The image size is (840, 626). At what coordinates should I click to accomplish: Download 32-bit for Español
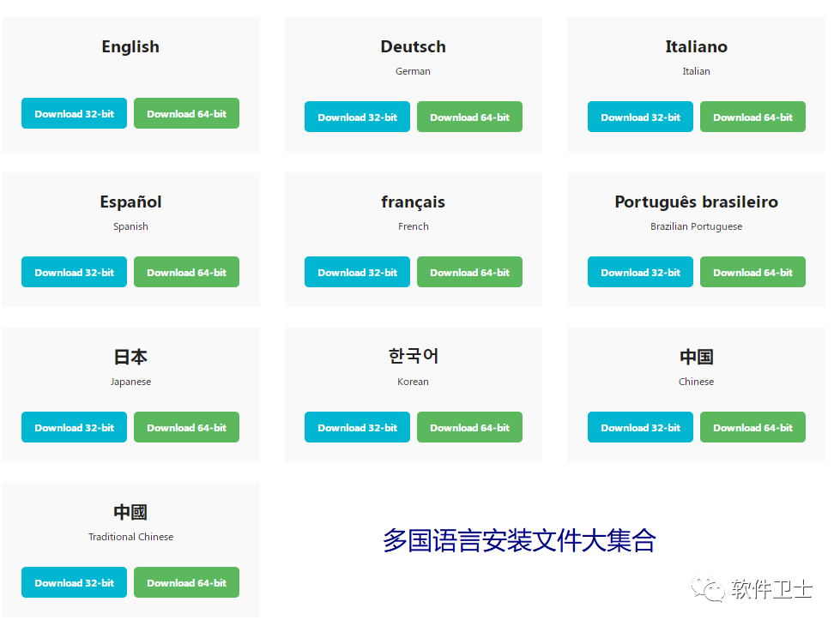pos(74,272)
